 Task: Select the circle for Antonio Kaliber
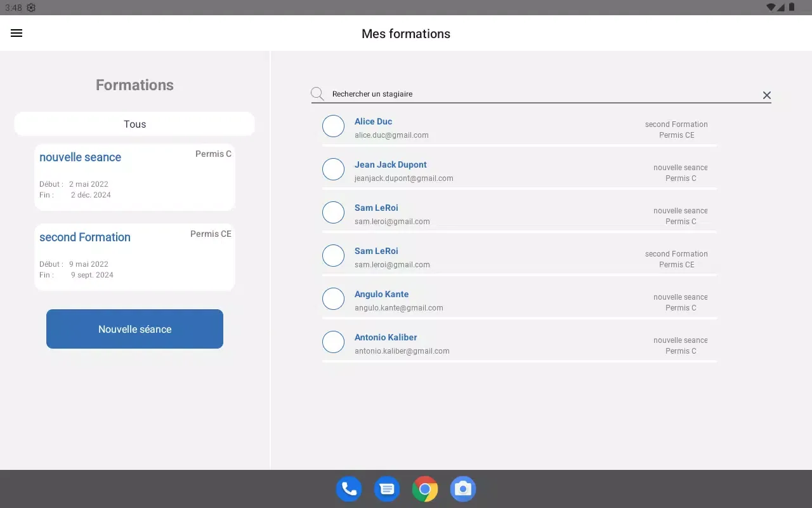click(x=333, y=342)
